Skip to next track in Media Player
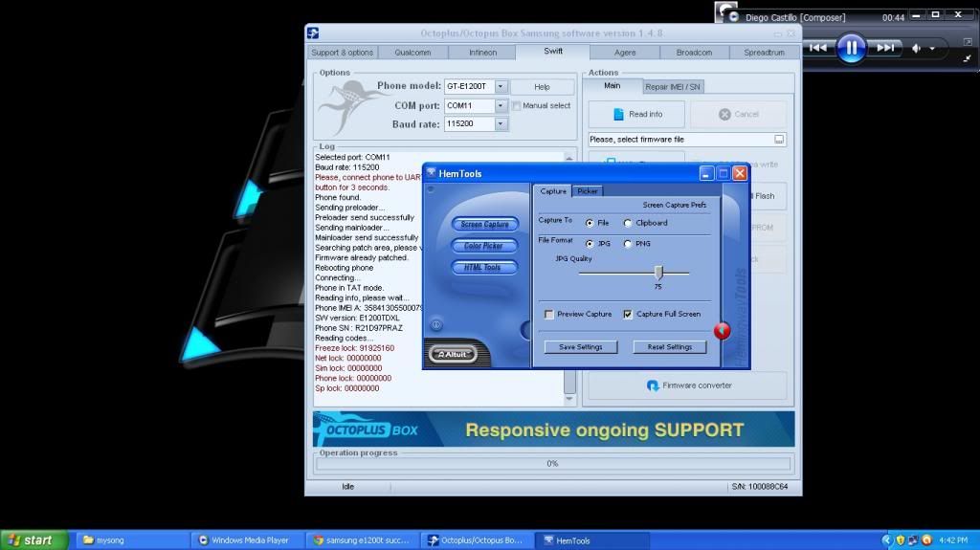Image resolution: width=980 pixels, height=550 pixels. click(885, 48)
